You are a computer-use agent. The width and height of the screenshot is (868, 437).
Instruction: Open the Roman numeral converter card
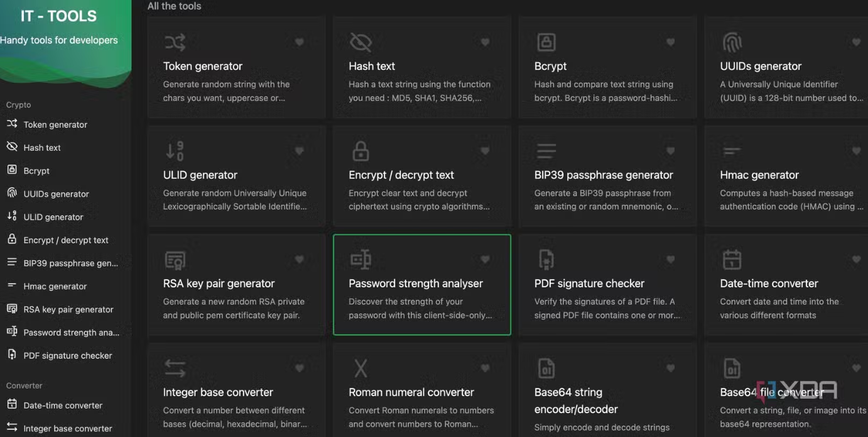coord(421,392)
